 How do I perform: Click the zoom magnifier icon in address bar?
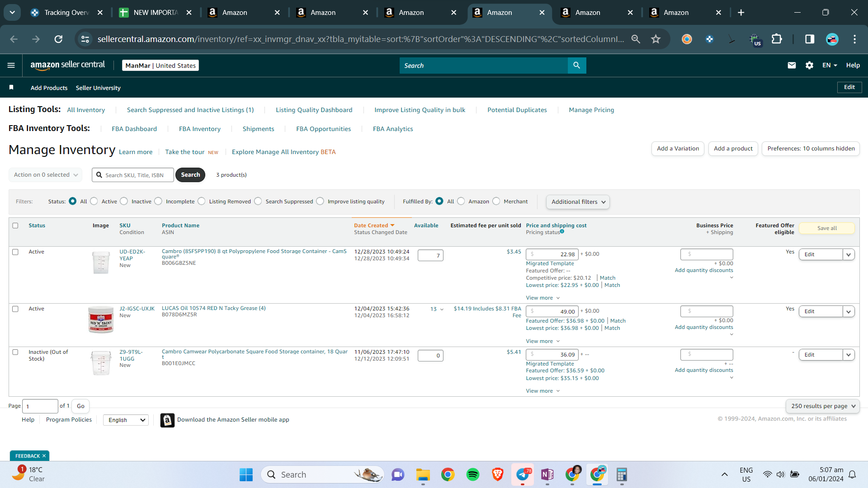(x=636, y=39)
